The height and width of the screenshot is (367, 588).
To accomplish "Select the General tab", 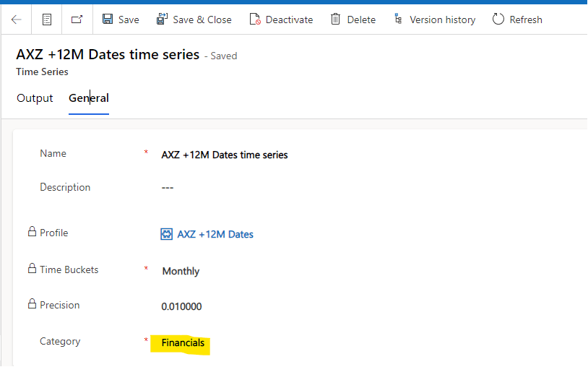I will click(x=89, y=98).
